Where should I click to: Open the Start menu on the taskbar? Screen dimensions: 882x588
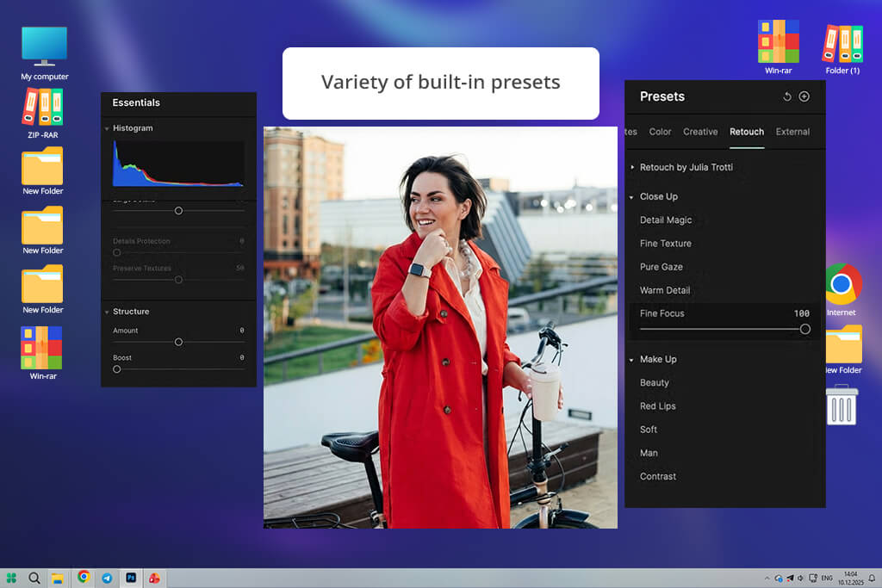11,578
